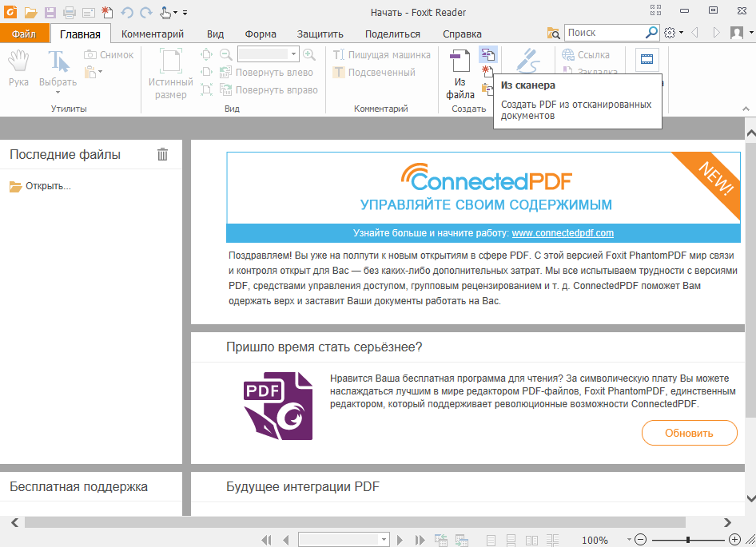Select the continuous page view icon
The height and width of the screenshot is (547, 756).
511,541
